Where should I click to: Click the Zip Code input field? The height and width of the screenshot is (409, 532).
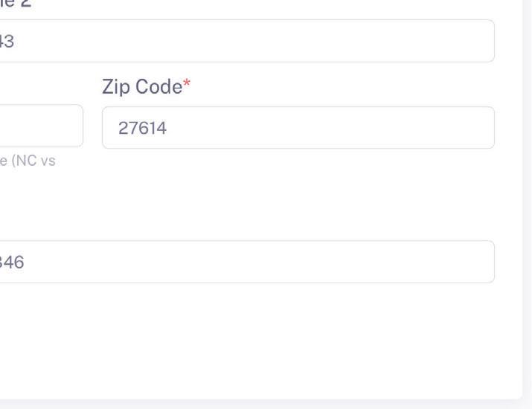coord(298,127)
